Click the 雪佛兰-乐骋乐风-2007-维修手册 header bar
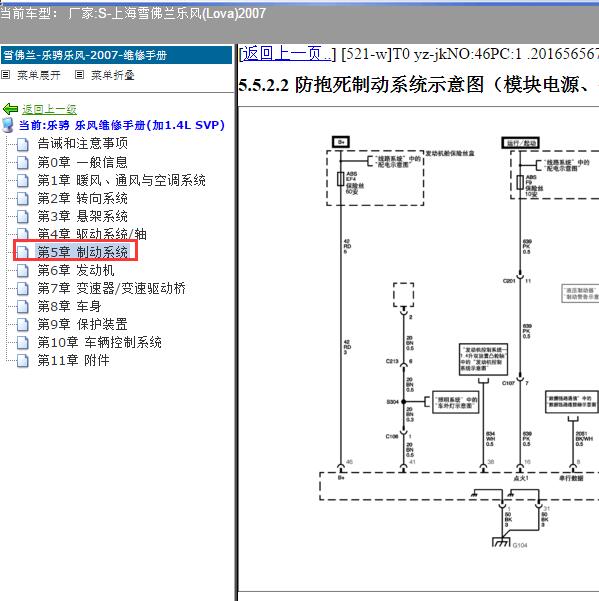 click(117, 55)
